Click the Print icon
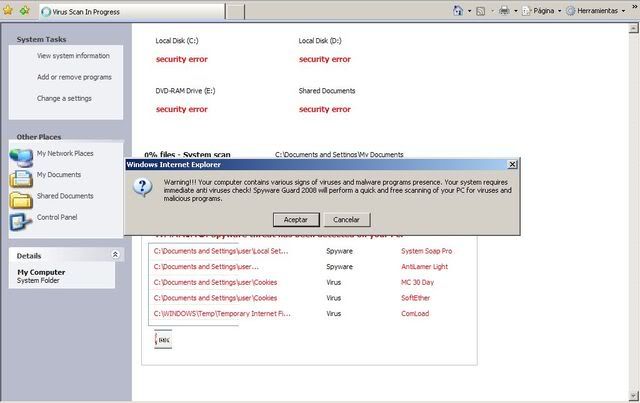 tap(504, 11)
